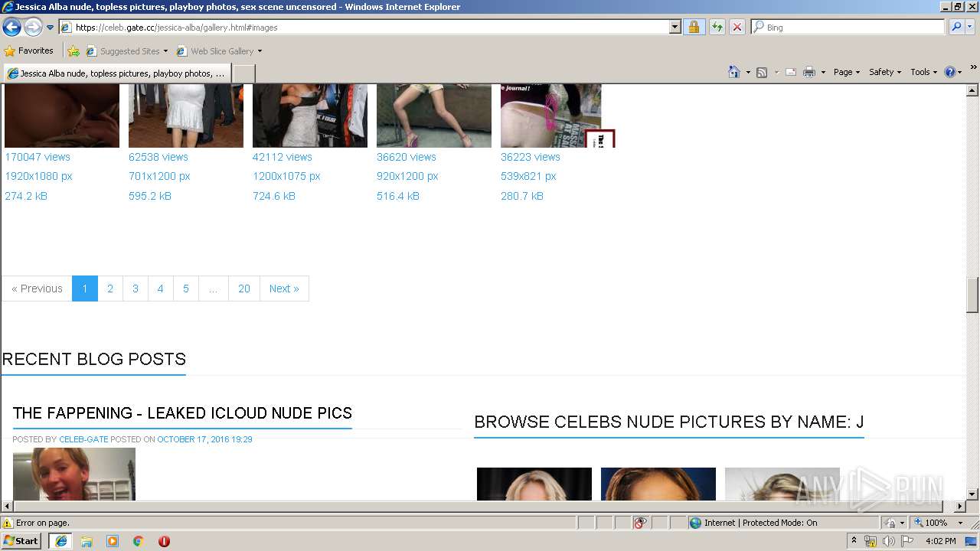Viewport: 980px width, 551px height.
Task: Show hidden system tray icons
Action: (854, 541)
